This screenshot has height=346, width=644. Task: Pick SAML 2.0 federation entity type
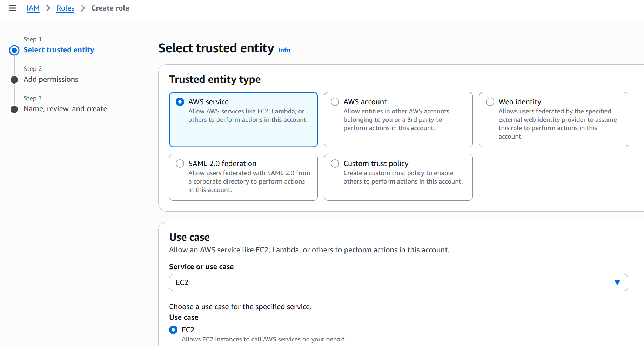click(180, 164)
